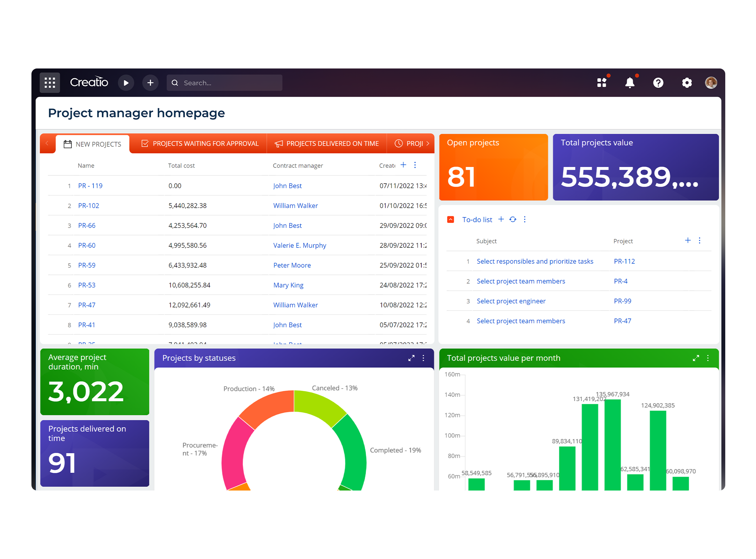756x559 pixels.
Task: Click the plus button to create new record
Action: (150, 83)
